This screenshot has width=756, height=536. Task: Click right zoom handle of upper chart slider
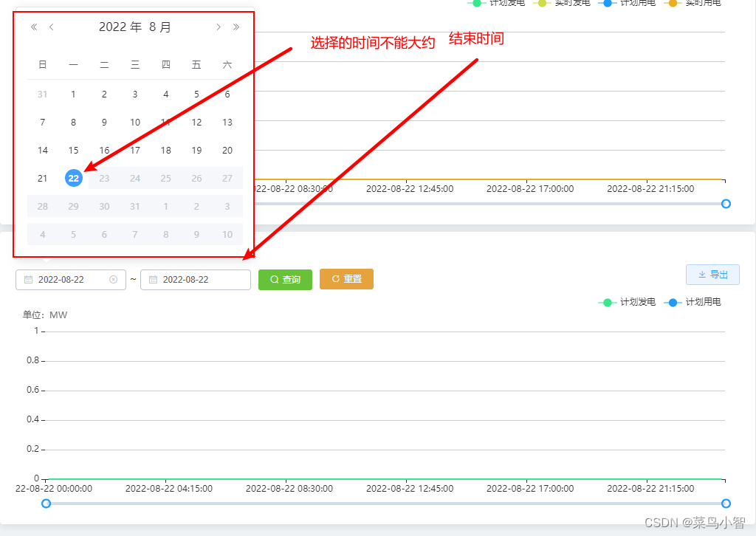[726, 204]
